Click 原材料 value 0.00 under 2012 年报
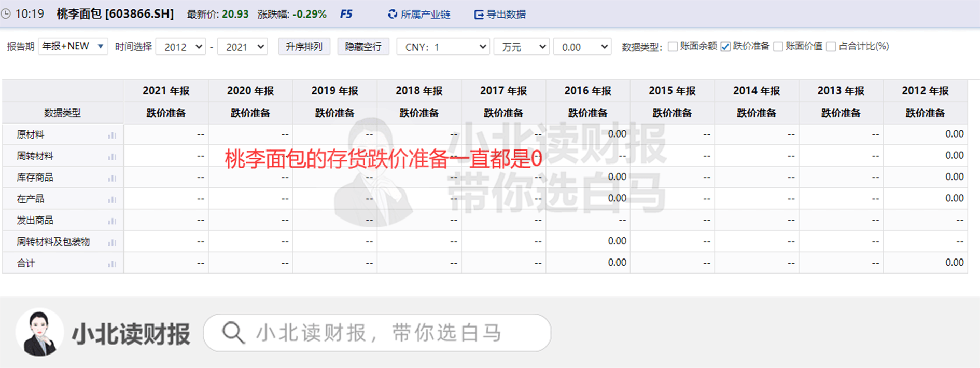Viewport: 980px width, 368px height. (x=955, y=134)
